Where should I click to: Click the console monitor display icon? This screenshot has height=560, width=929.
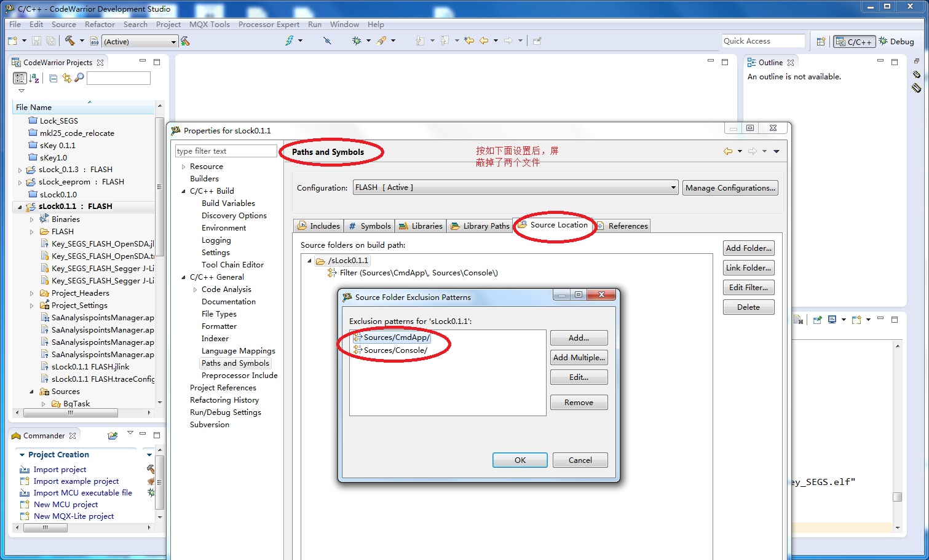point(832,320)
